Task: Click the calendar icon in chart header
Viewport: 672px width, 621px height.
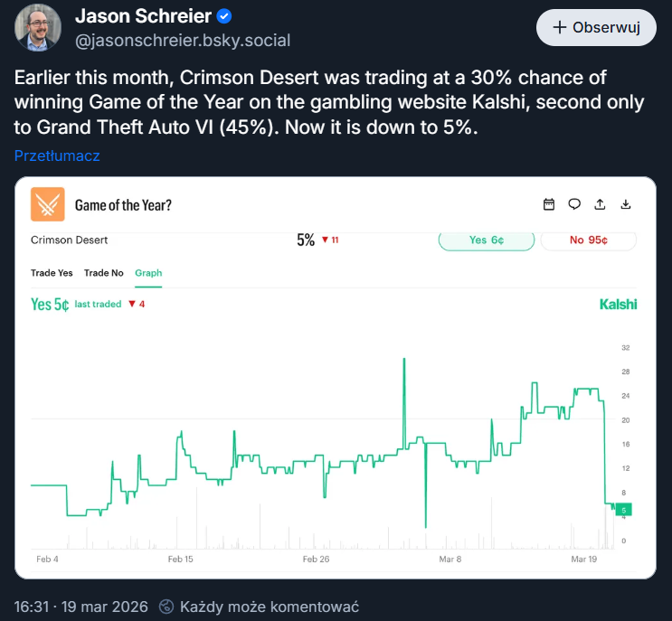Action: coord(548,204)
